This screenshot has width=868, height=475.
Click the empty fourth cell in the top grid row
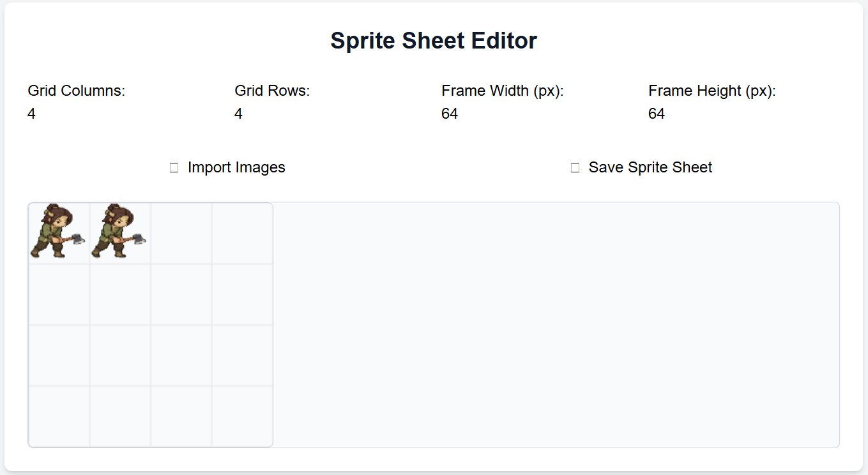pos(242,232)
